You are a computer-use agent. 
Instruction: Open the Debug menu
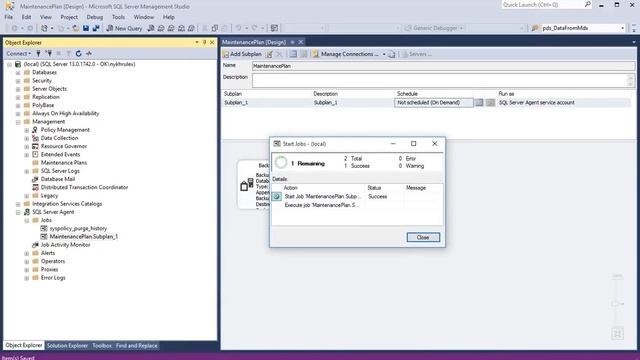95,17
